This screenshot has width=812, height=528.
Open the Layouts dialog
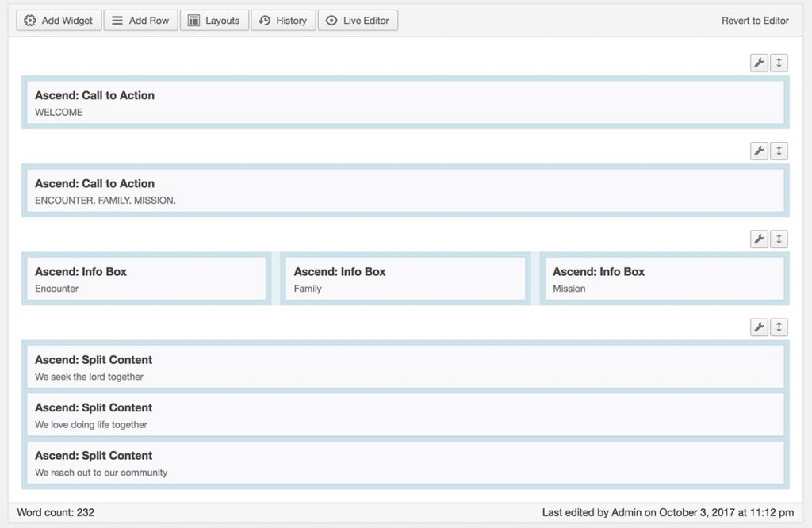[x=214, y=20]
